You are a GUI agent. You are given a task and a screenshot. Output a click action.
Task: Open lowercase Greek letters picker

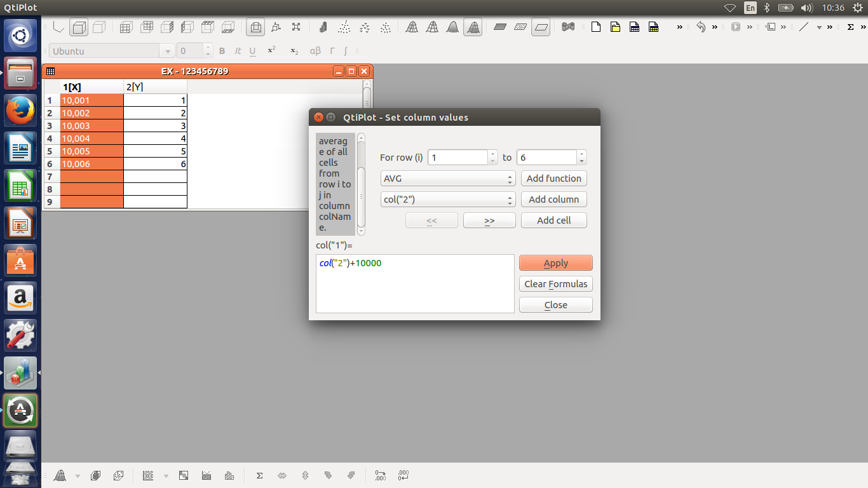315,51
